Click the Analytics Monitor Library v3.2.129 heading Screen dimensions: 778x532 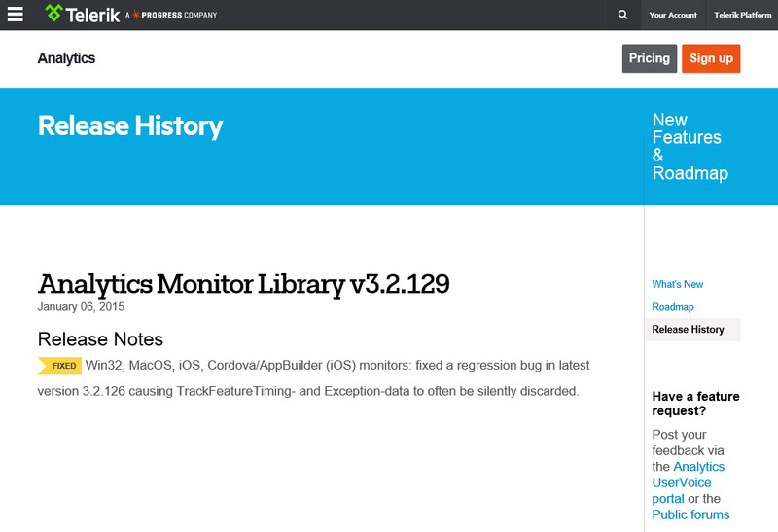click(x=243, y=284)
